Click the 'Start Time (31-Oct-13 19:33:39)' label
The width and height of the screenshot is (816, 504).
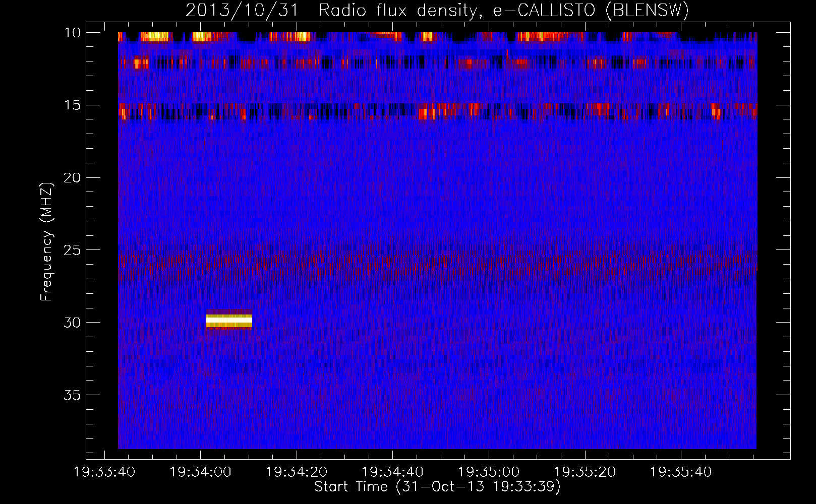point(437,487)
